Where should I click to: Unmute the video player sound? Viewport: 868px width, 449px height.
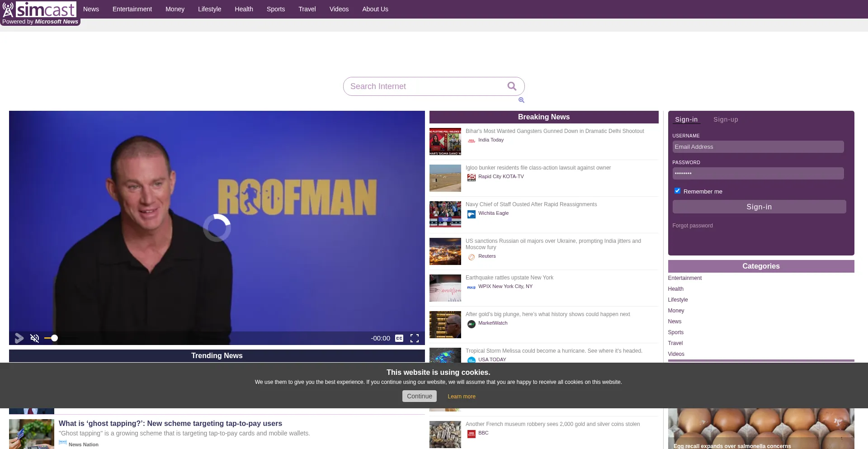(35, 338)
